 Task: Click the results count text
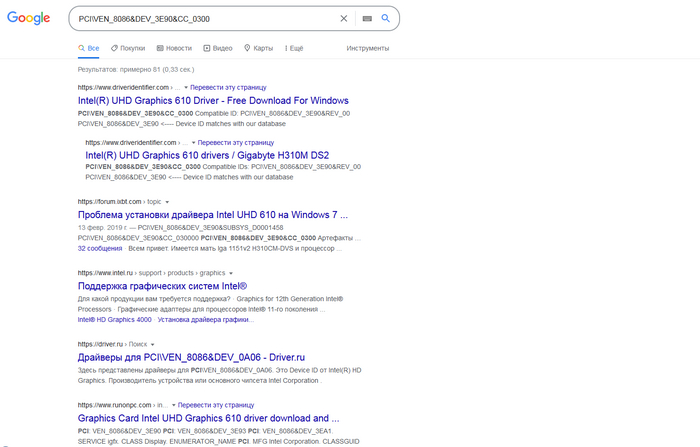pos(136,70)
